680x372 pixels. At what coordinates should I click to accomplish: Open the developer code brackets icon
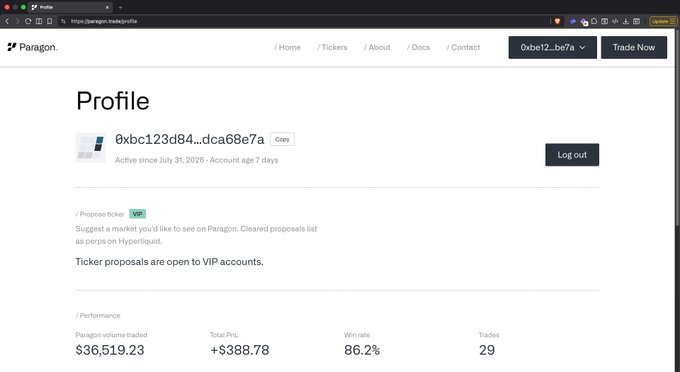tap(615, 21)
